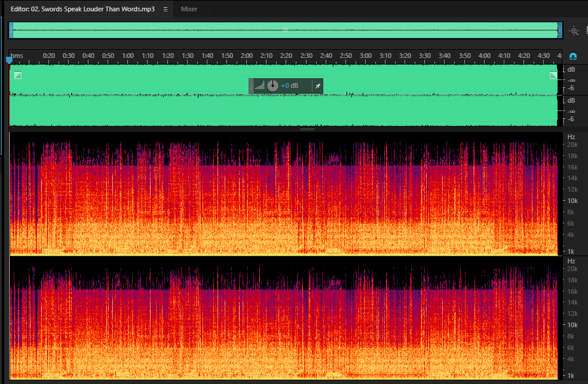Switch to the Mixer tab
This screenshot has height=384, width=588.
click(x=189, y=9)
